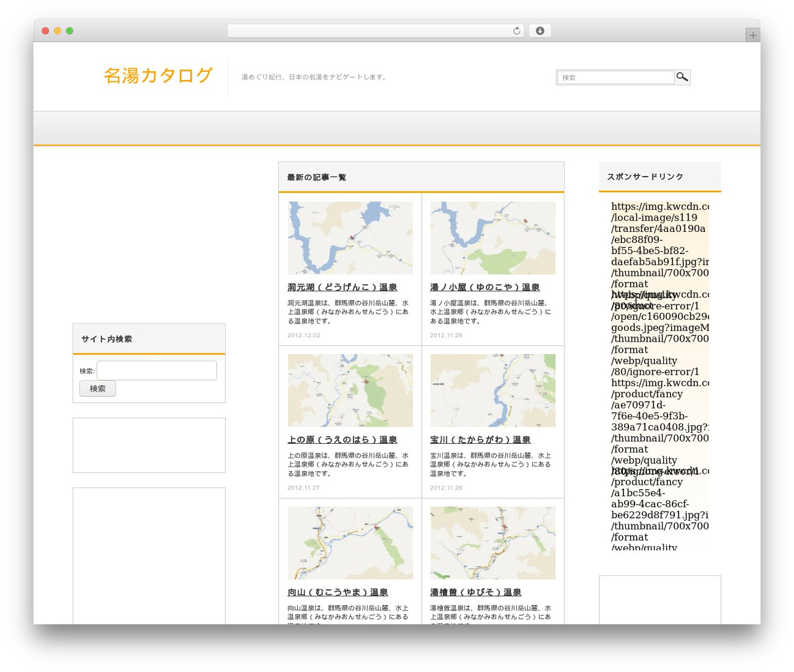This screenshot has height=672, width=794.
Task: Click the 上の原 map thumbnail
Action: pos(350,391)
